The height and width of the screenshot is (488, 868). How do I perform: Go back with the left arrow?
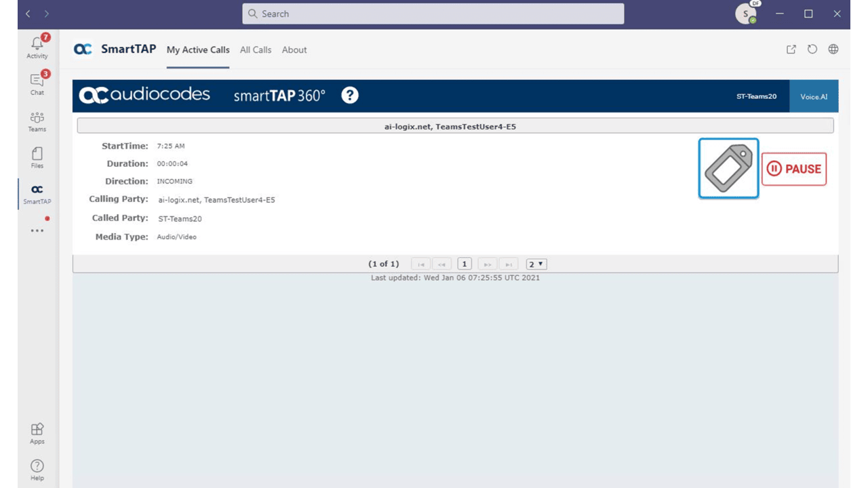pyautogui.click(x=28, y=14)
